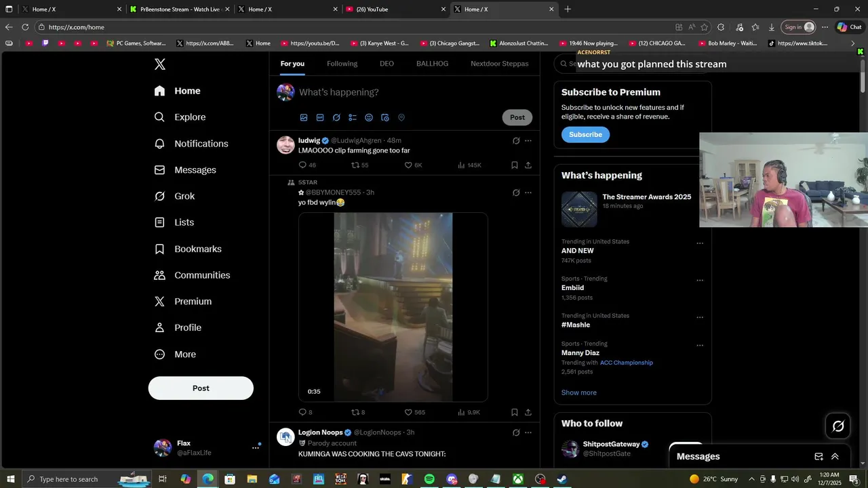The width and height of the screenshot is (868, 488).
Task: Switch to the YouTube browser tab
Action: pos(394,9)
